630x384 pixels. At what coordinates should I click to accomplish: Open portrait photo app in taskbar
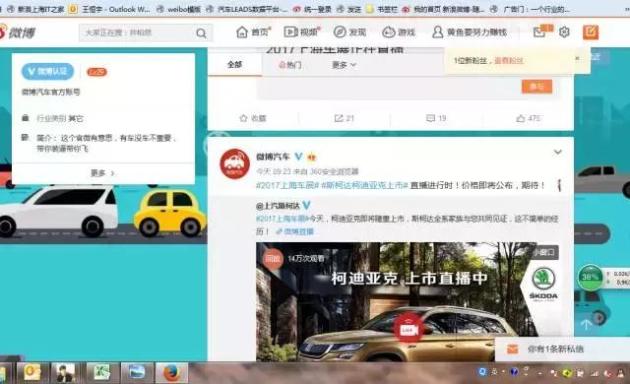tap(66, 373)
